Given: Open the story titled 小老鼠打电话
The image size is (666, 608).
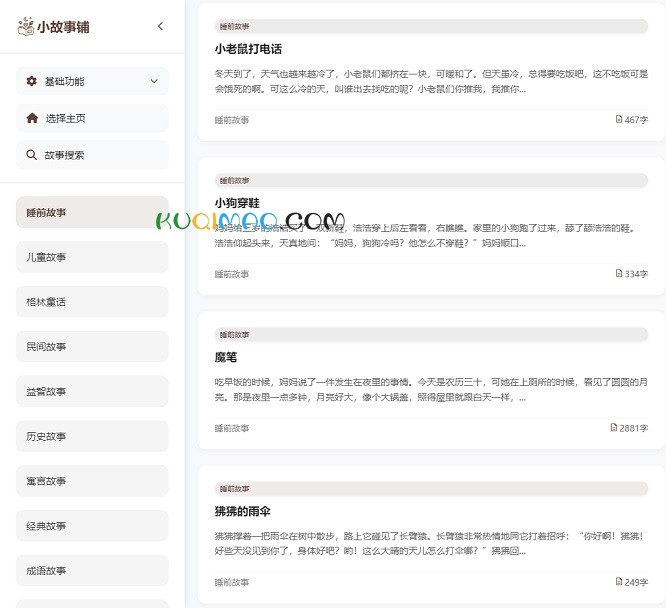Looking at the screenshot, I should (248, 49).
